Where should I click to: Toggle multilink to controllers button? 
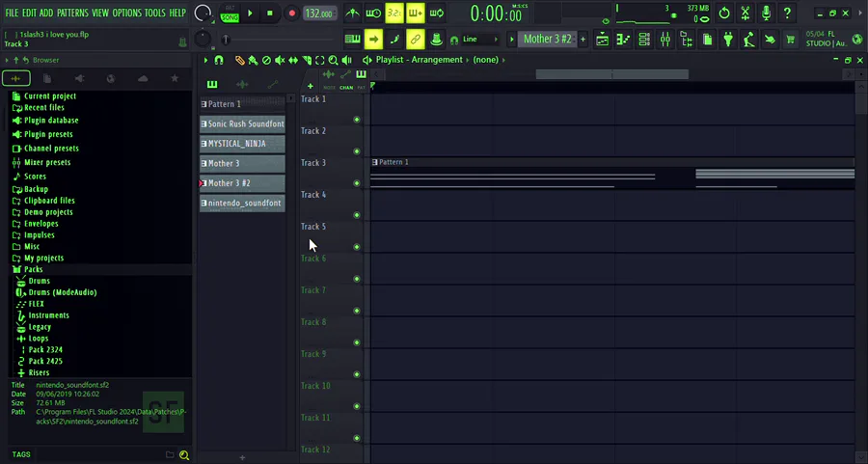436,40
